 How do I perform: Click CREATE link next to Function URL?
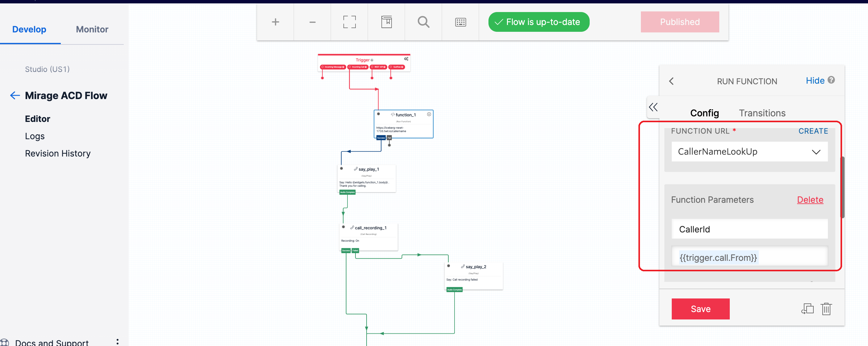(813, 131)
